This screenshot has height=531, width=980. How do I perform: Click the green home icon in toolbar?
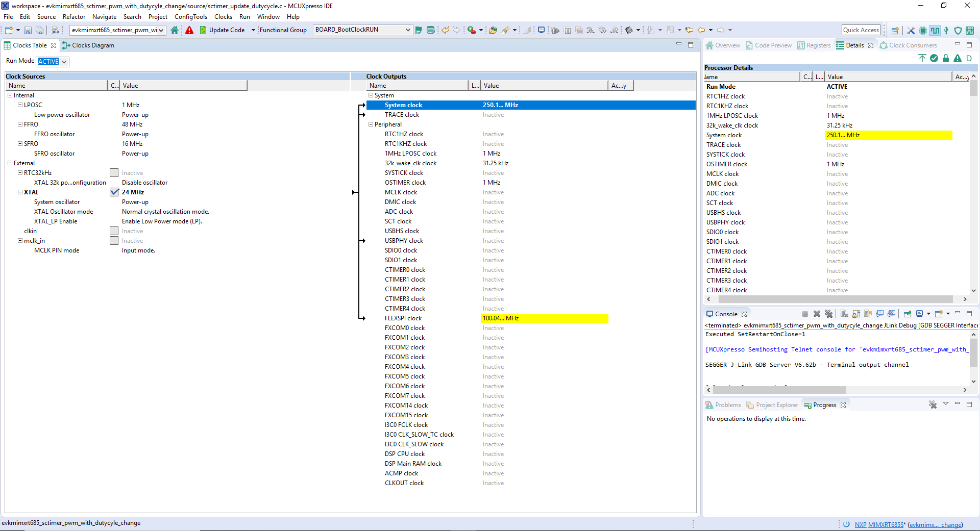coord(175,30)
